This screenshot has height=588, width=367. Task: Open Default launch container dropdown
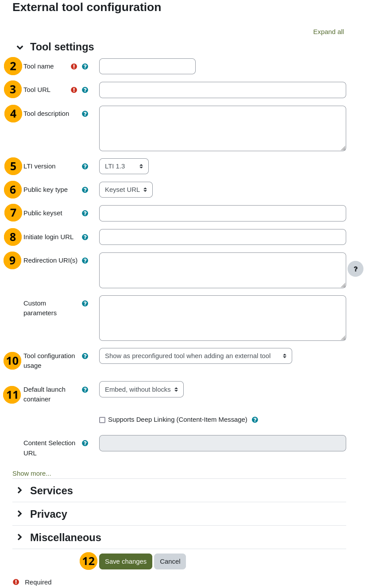click(141, 389)
